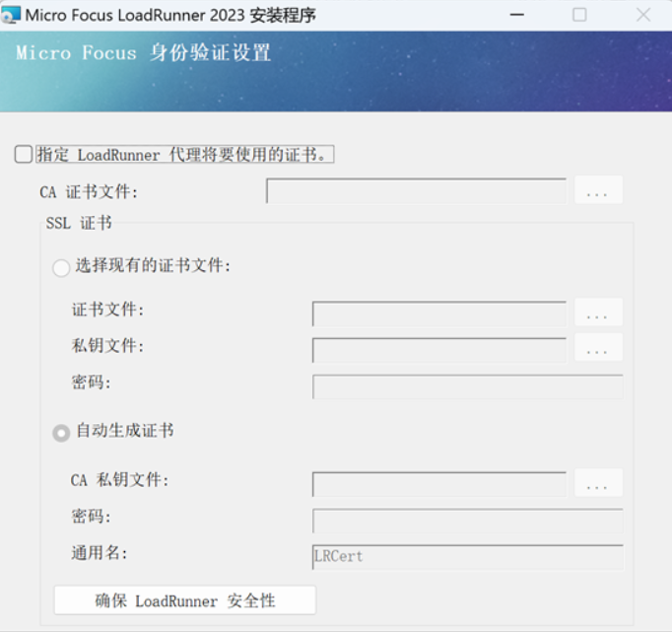Image resolution: width=672 pixels, height=632 pixels.
Task: Select the existing certificate file radio option
Action: [x=61, y=268]
